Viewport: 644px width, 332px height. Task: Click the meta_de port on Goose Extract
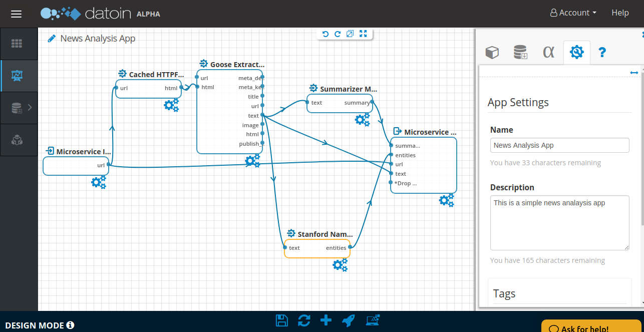[262, 78]
